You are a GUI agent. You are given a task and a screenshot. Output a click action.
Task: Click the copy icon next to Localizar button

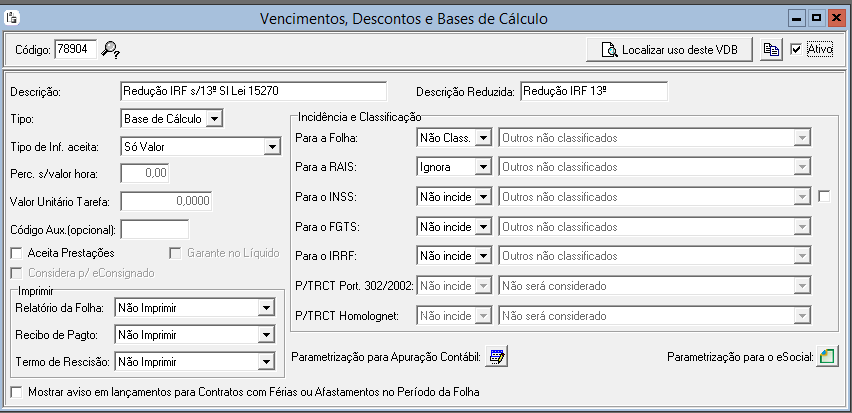coord(770,49)
